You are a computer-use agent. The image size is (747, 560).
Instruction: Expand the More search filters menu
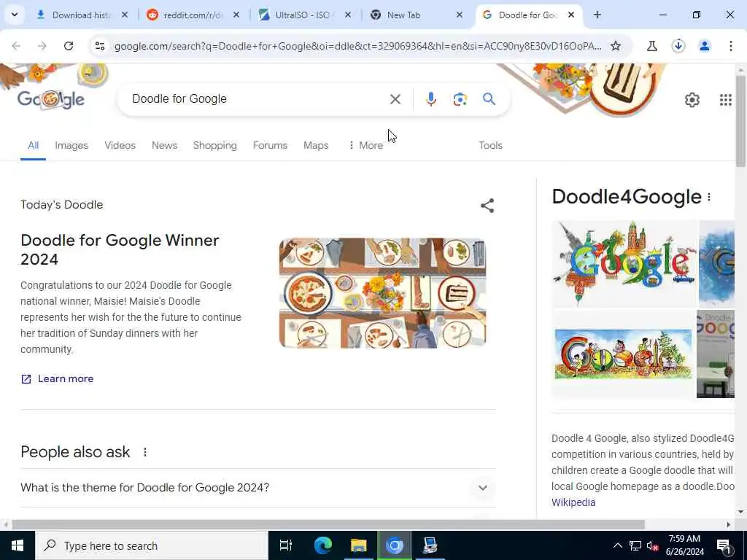[x=365, y=145]
